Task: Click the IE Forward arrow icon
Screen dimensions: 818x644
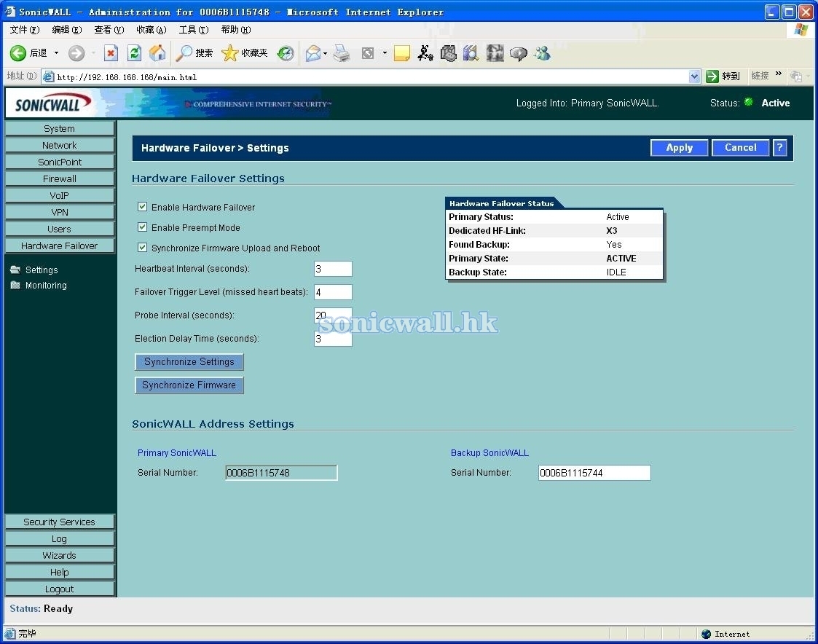Action: pyautogui.click(x=76, y=52)
